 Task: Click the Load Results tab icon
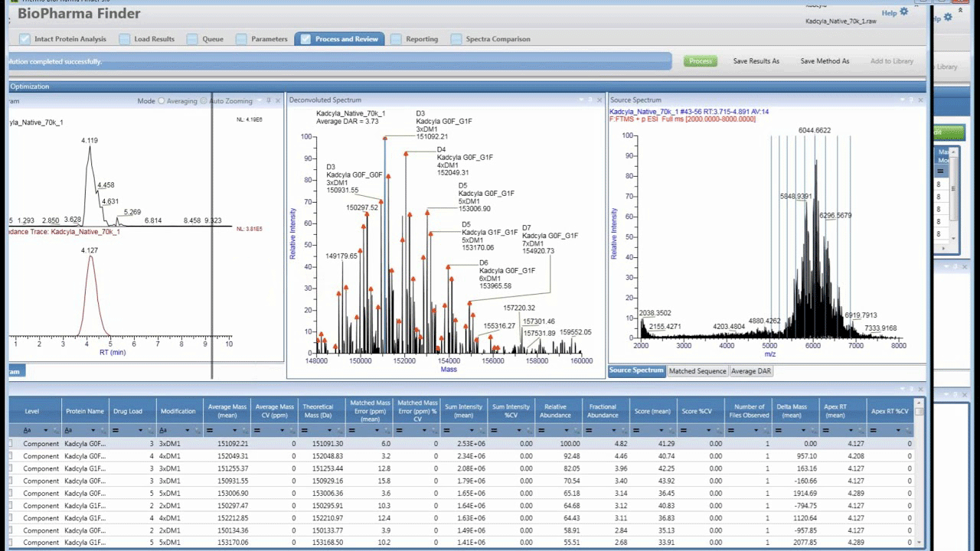[x=124, y=39]
